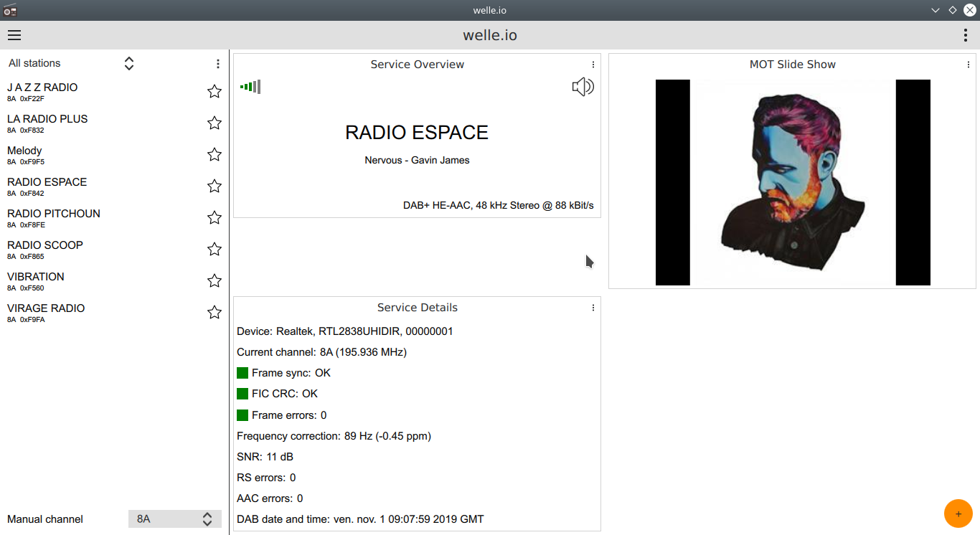Favorite the VIRAGE RADIO station
The height and width of the screenshot is (535, 980).
point(214,312)
